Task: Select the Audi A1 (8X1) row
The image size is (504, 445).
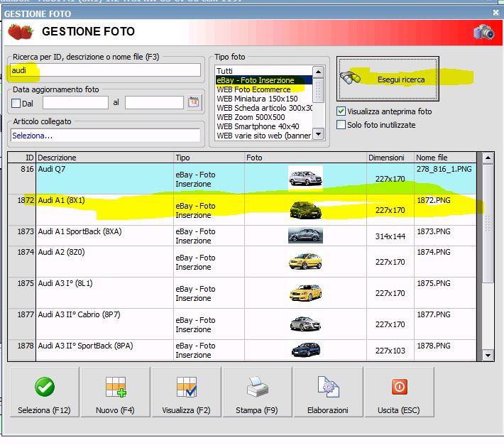Action: 242,209
